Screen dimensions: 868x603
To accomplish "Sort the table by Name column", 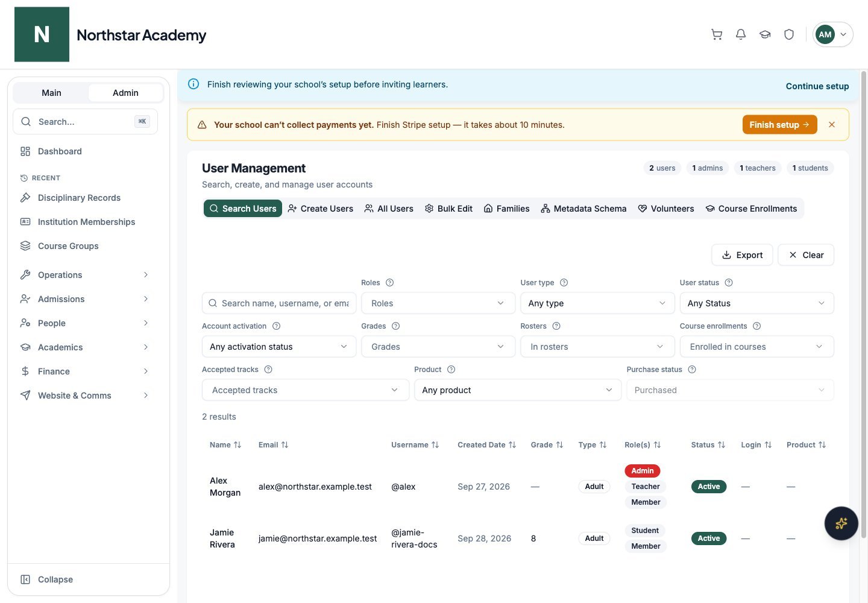I will [225, 445].
